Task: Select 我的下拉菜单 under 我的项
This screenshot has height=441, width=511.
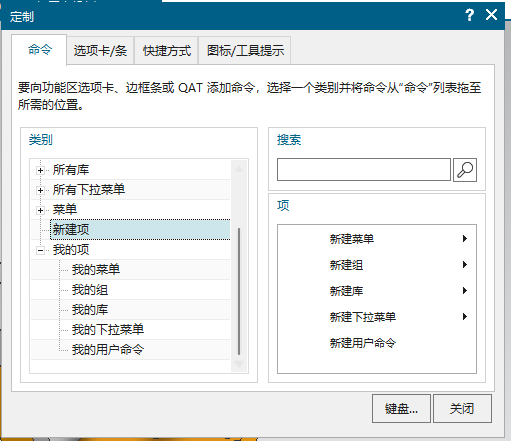Action: tap(108, 330)
